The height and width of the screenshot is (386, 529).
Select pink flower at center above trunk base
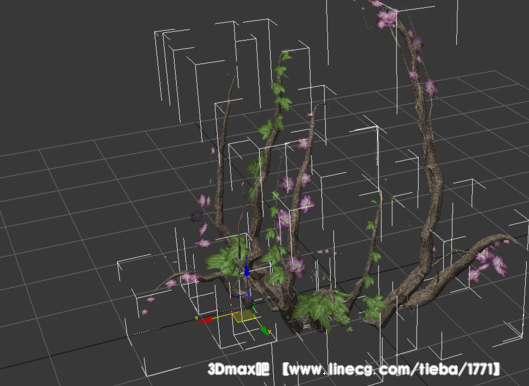(296, 267)
